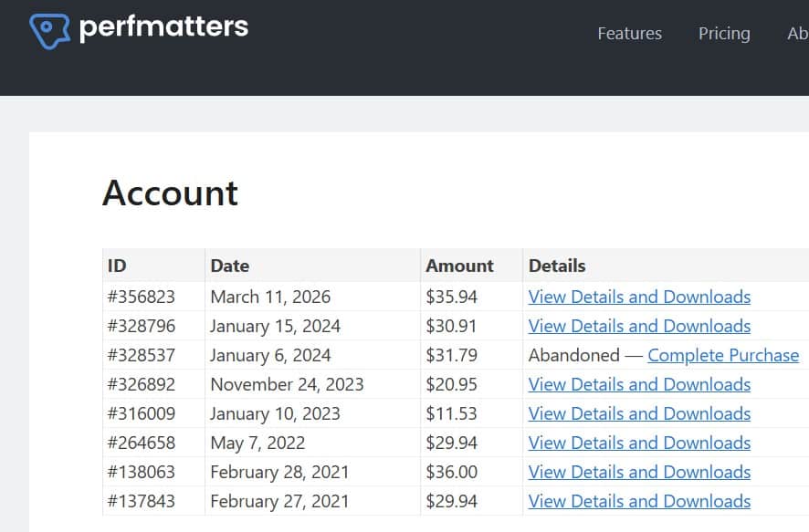
Task: Open downloads for the February 28, 2021 order
Action: tap(639, 472)
